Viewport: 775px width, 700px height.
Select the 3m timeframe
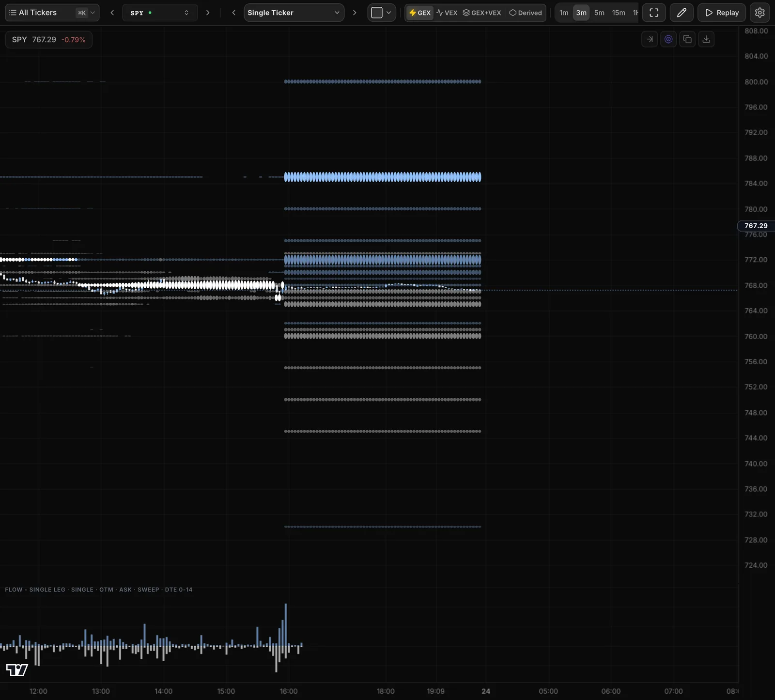click(581, 13)
